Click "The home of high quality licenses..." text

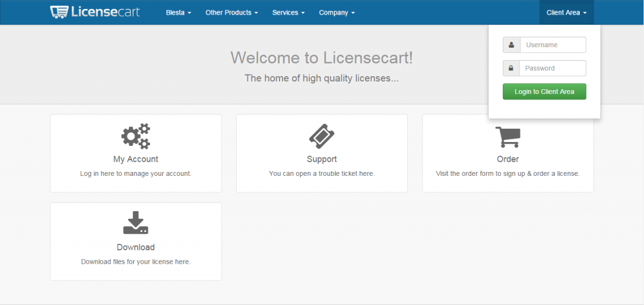click(322, 78)
